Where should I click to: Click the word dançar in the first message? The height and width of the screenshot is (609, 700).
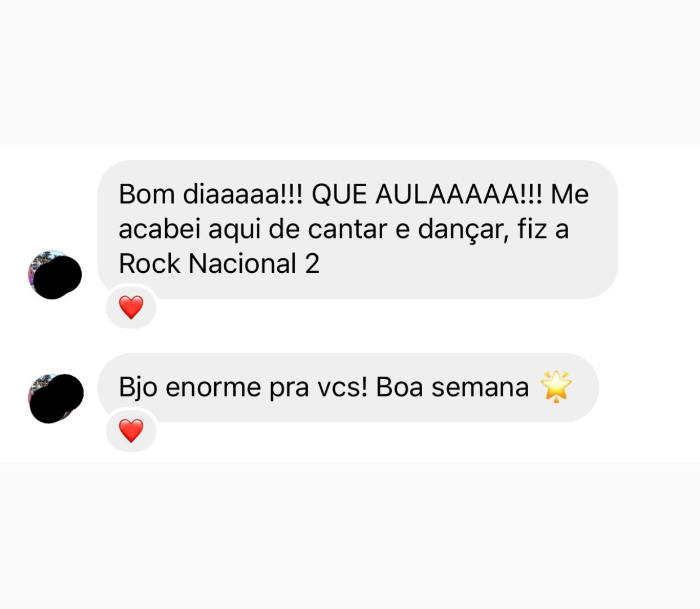pyautogui.click(x=463, y=230)
